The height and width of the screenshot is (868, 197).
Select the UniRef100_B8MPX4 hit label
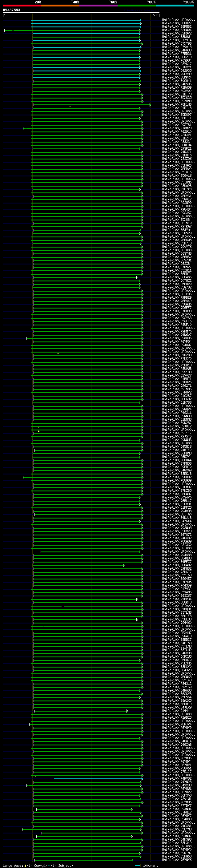(x=177, y=78)
